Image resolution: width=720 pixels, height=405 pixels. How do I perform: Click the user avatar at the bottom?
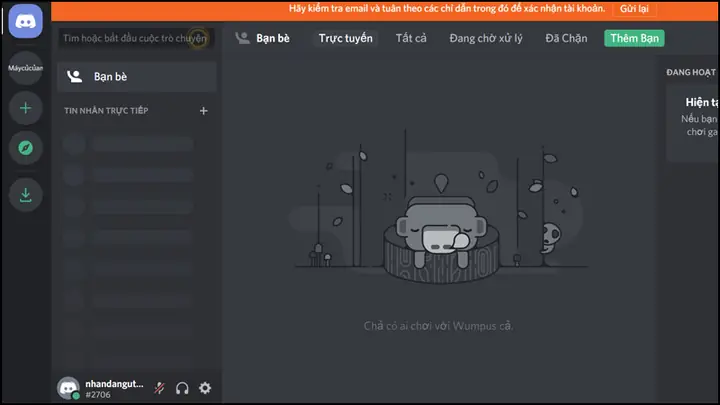68,388
